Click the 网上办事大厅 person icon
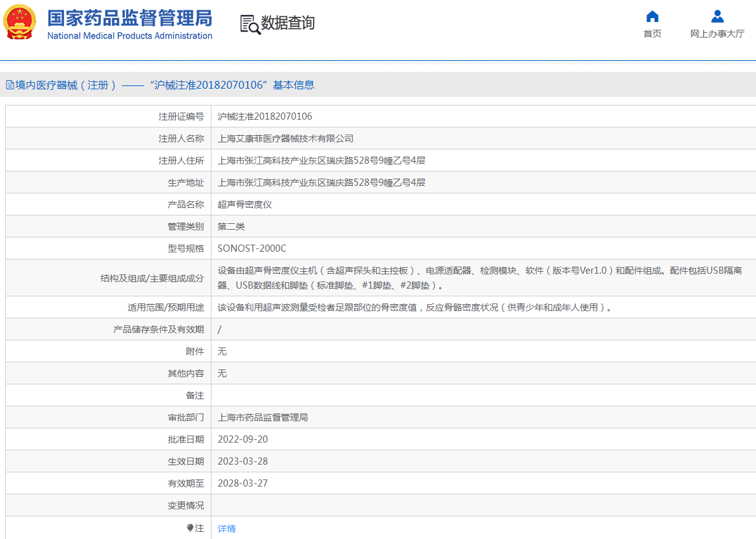 point(718,16)
